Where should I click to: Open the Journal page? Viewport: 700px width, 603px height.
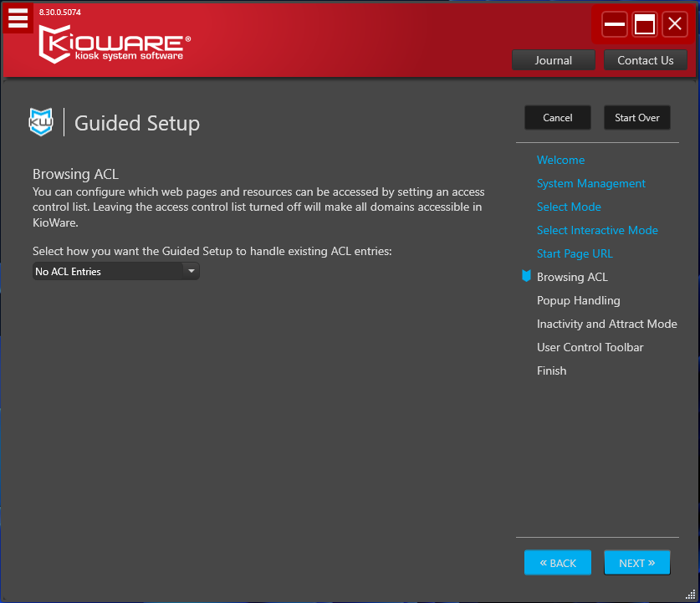pyautogui.click(x=553, y=59)
